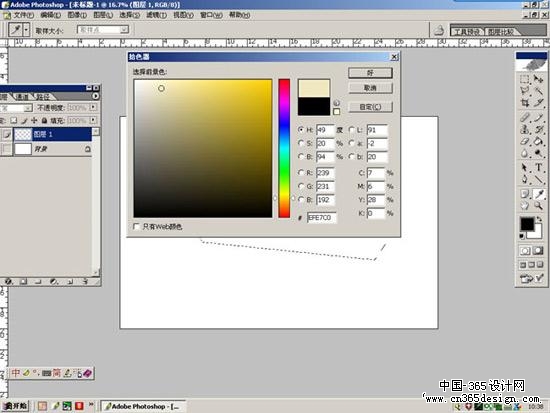
Task: Click the hex color input field
Action: (321, 218)
